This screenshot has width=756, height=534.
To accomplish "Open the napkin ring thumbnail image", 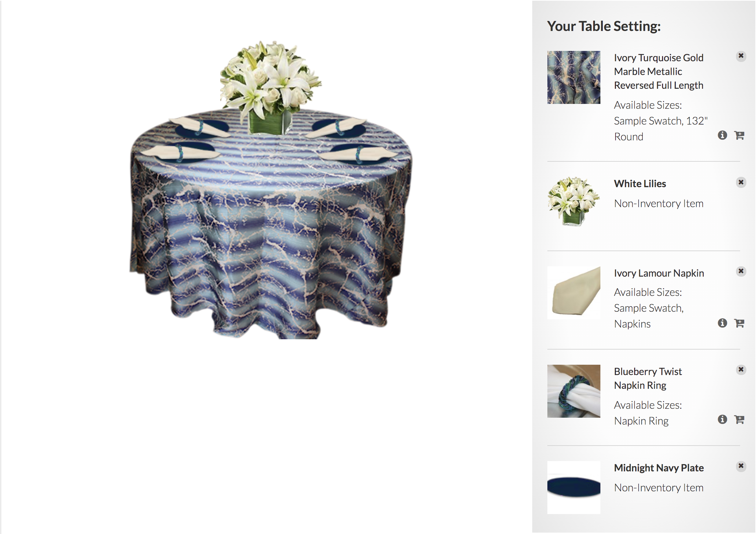I will click(x=574, y=391).
